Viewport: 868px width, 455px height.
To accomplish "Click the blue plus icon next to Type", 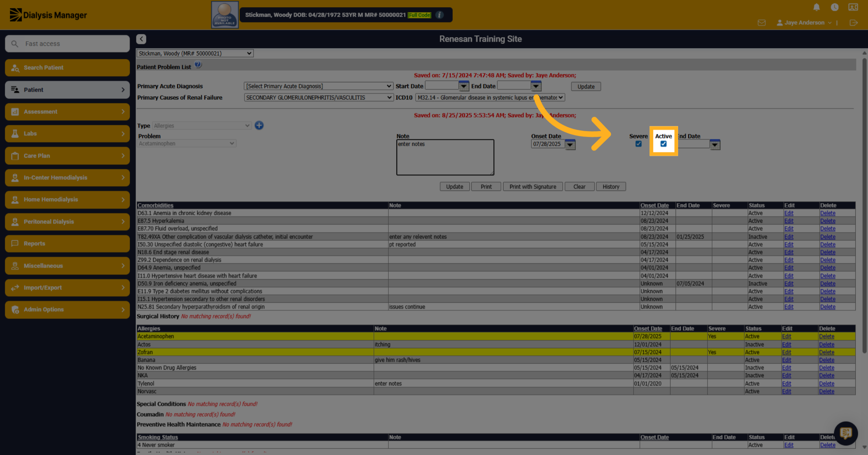I will (x=259, y=126).
